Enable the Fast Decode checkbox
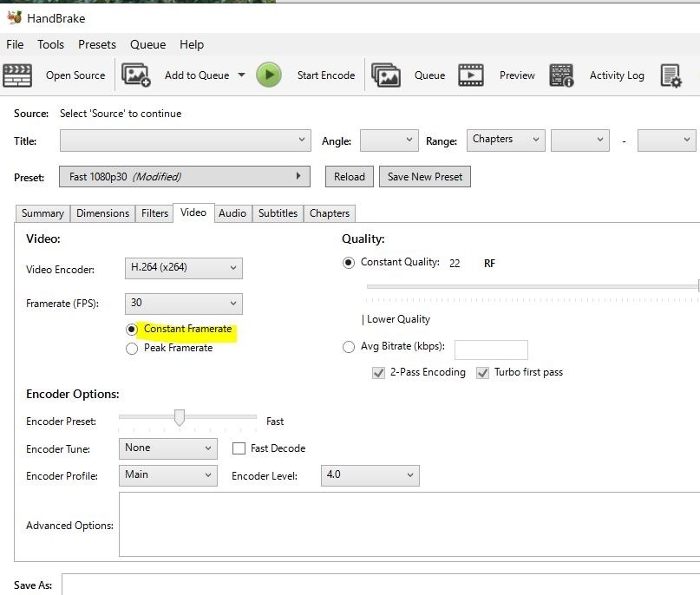Image resolution: width=700 pixels, height=595 pixels. point(239,448)
